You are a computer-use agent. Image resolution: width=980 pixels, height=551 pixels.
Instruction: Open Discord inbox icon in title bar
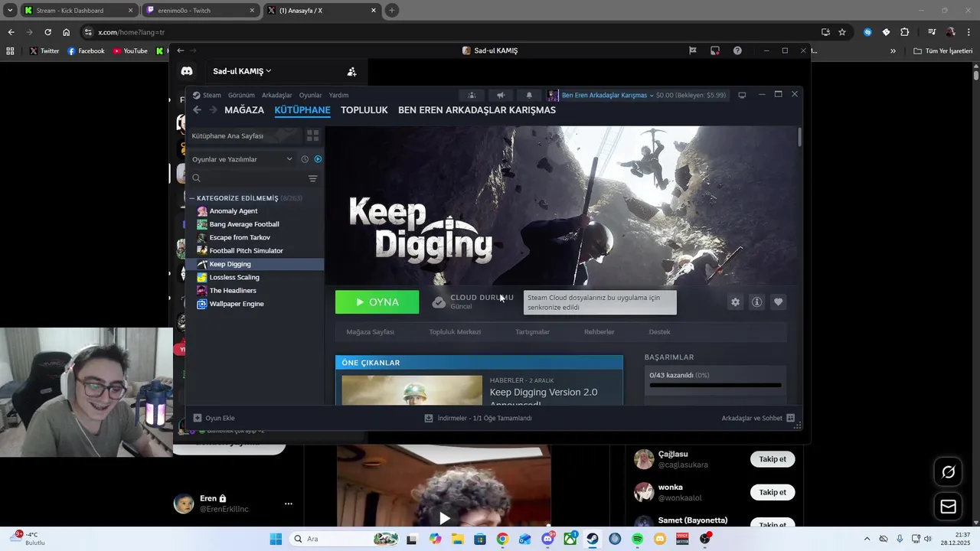point(714,51)
